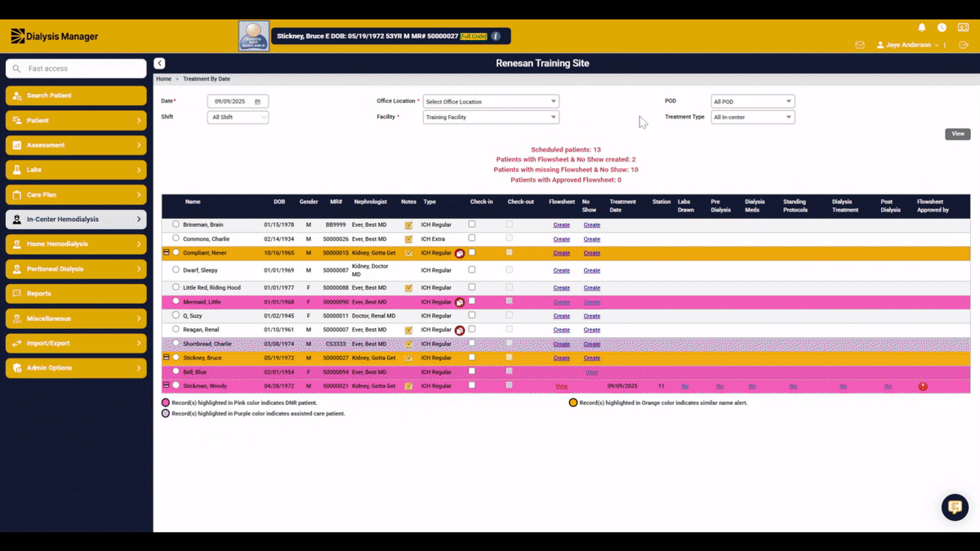This screenshot has width=980, height=551.
Task: Open the mail envelope icon
Action: click(x=860, y=45)
